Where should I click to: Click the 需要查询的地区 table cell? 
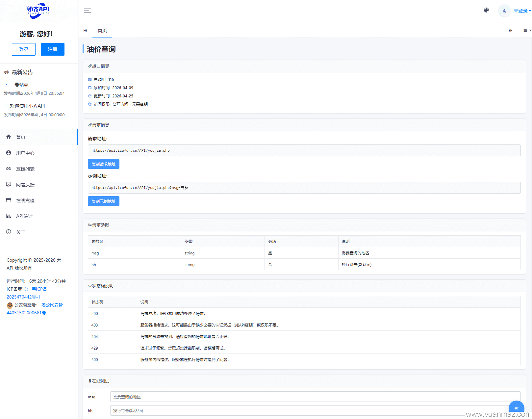pyautogui.click(x=429, y=253)
